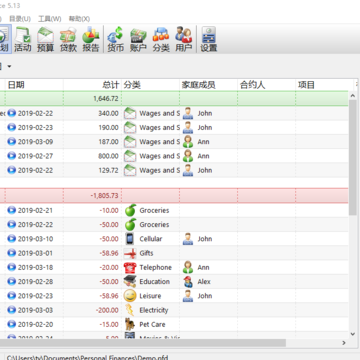Open the 货币 (Currency) toolbar section
The height and width of the screenshot is (360, 360).
point(116,39)
